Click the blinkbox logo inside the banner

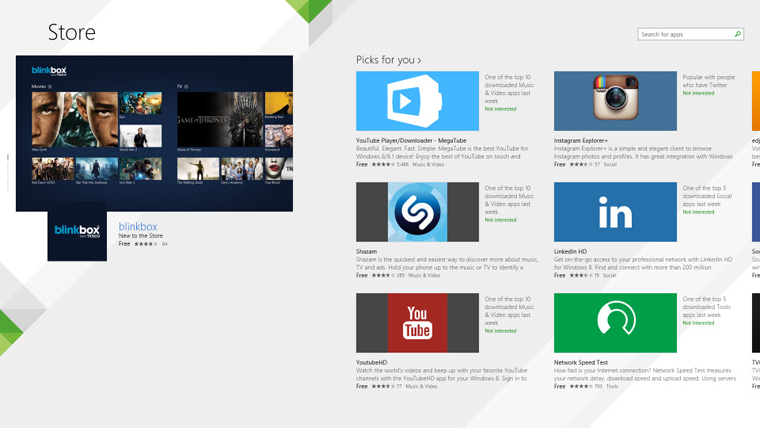tap(49, 71)
